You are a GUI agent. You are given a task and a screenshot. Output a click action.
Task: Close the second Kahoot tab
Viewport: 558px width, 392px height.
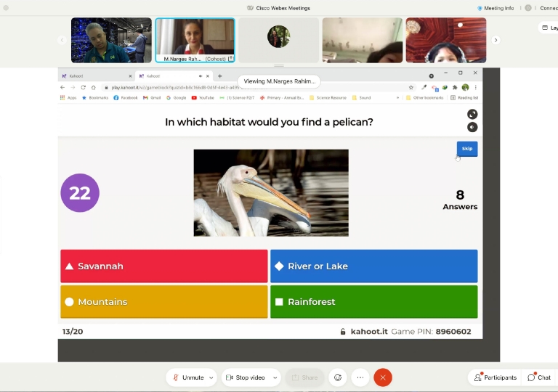208,76
